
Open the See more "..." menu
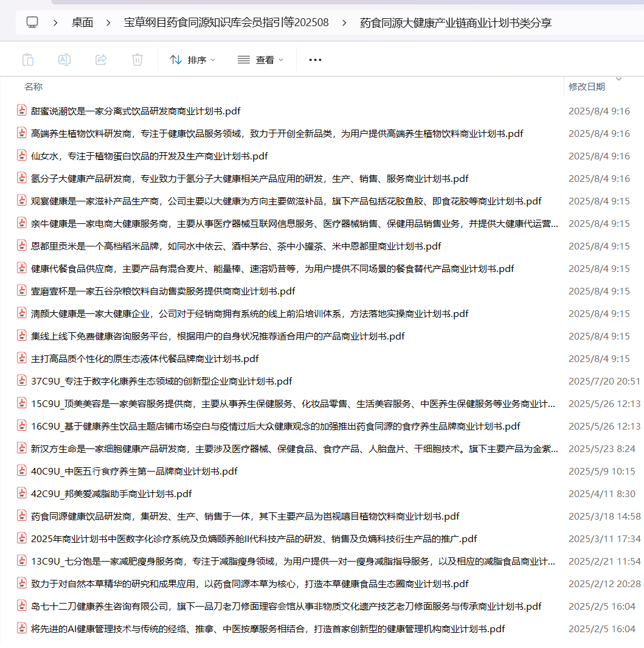click(314, 59)
